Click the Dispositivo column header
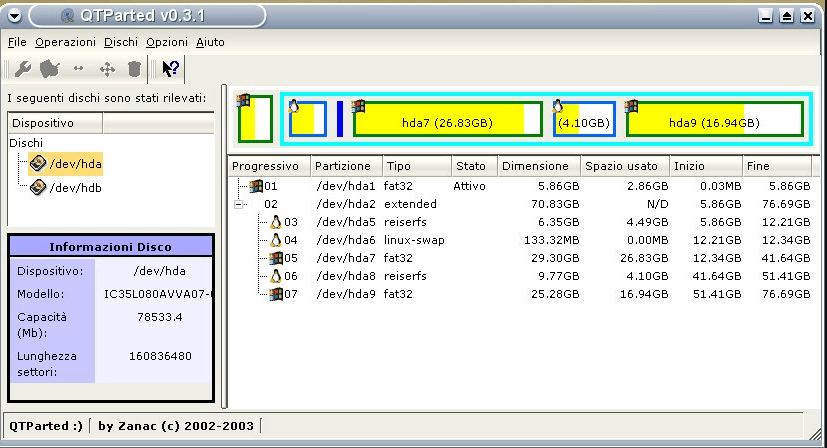827x448 pixels. point(55,123)
